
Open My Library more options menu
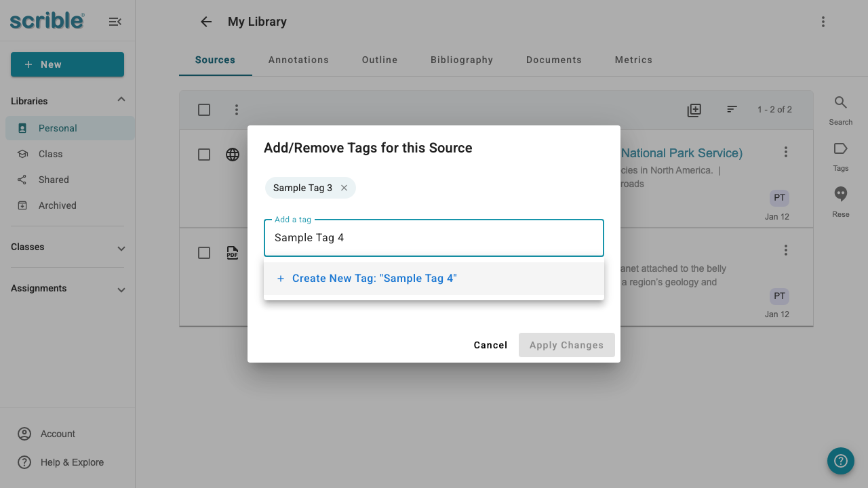tap(823, 22)
